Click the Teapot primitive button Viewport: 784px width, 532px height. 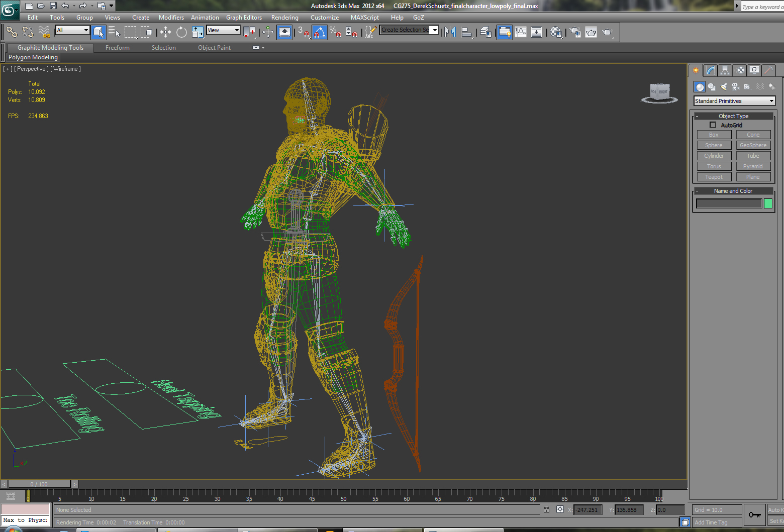(x=714, y=177)
